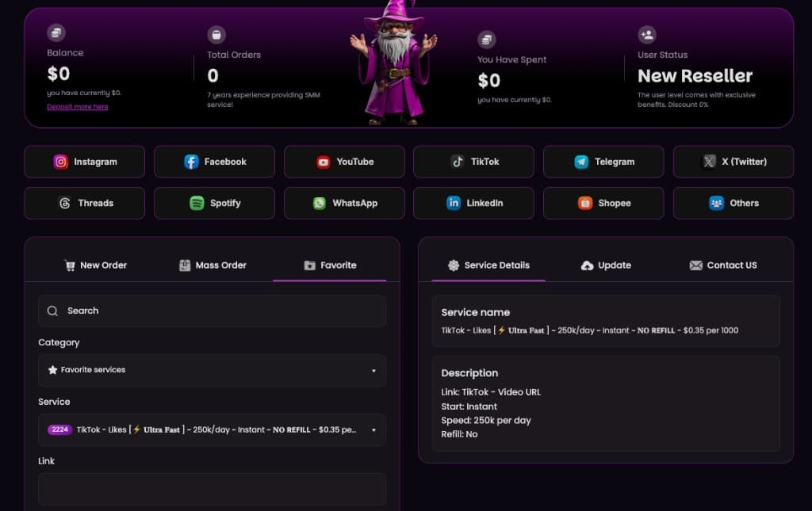Click the Favorite services star icon
The width and height of the screenshot is (812, 511).
point(52,370)
